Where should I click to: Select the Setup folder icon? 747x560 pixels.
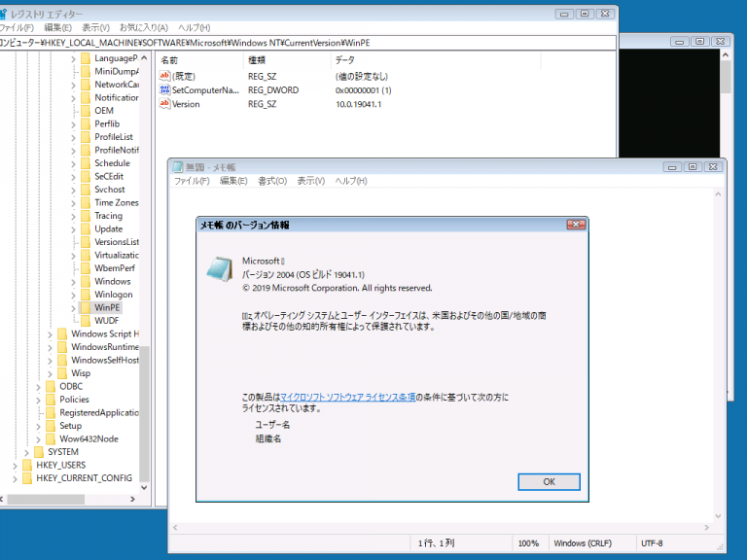51,426
